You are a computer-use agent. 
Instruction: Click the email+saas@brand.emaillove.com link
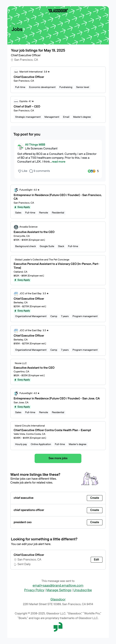pos(58,586)
